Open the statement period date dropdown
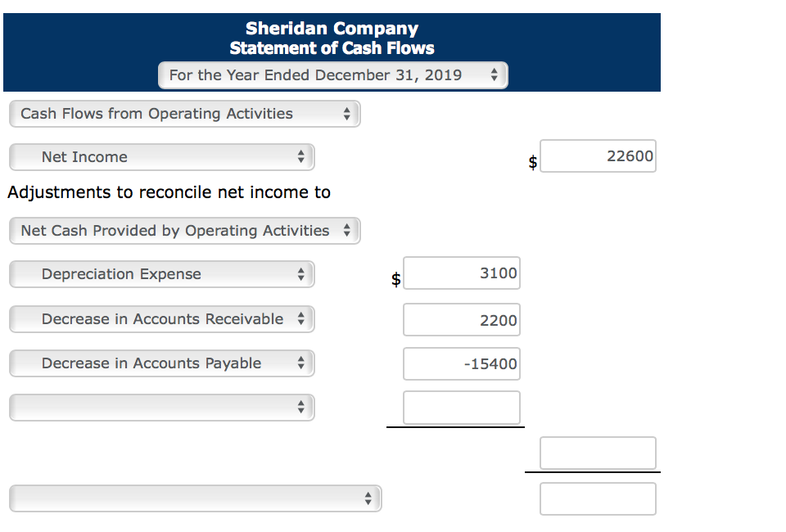Screen dimensions: 786x532 332,75
